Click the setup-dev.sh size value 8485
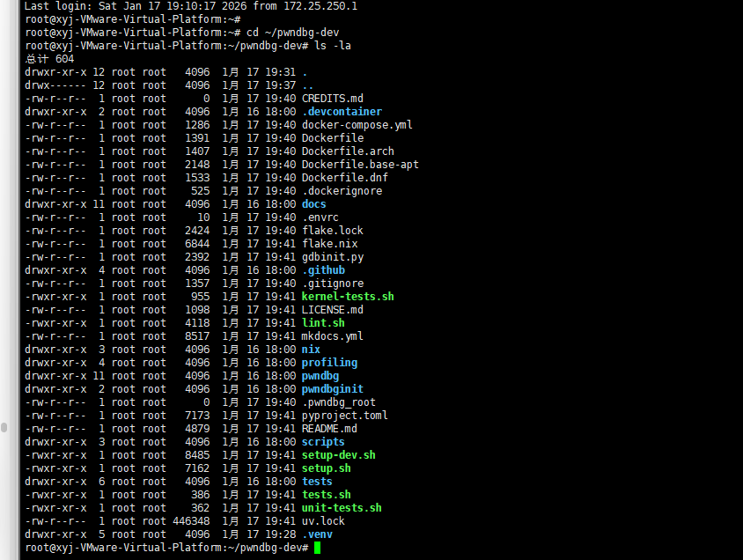743x560 pixels. point(197,455)
